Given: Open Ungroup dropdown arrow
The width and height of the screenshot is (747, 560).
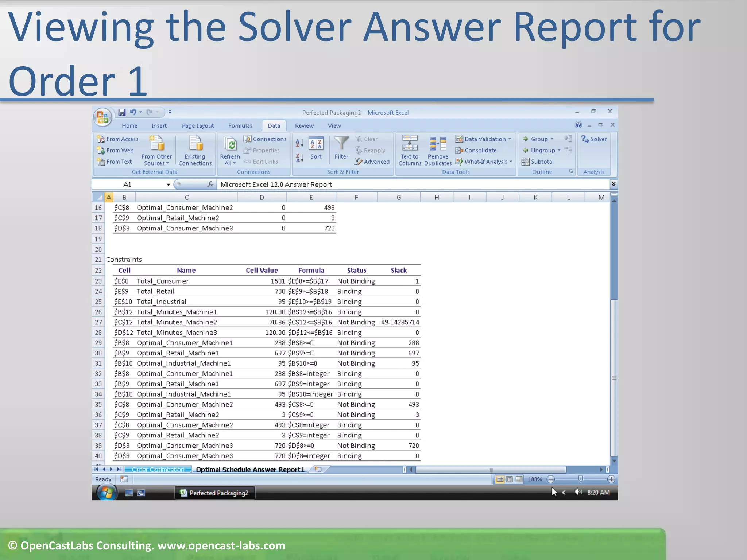Looking at the screenshot, I should coord(559,150).
